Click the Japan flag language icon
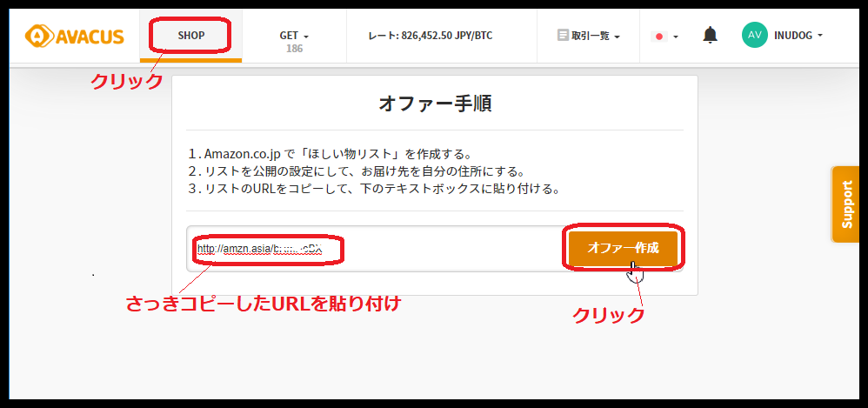The height and width of the screenshot is (408, 868). click(x=658, y=37)
